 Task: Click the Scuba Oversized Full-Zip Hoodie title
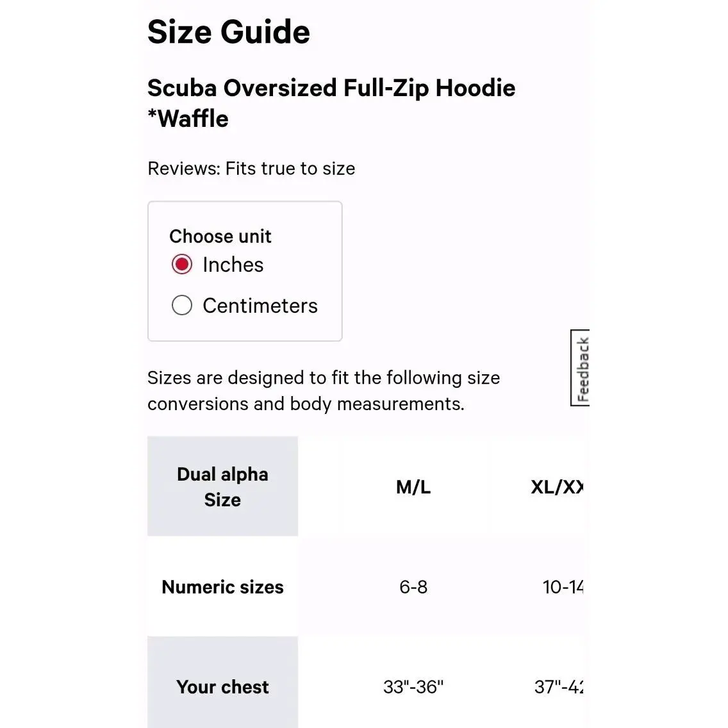(x=331, y=88)
